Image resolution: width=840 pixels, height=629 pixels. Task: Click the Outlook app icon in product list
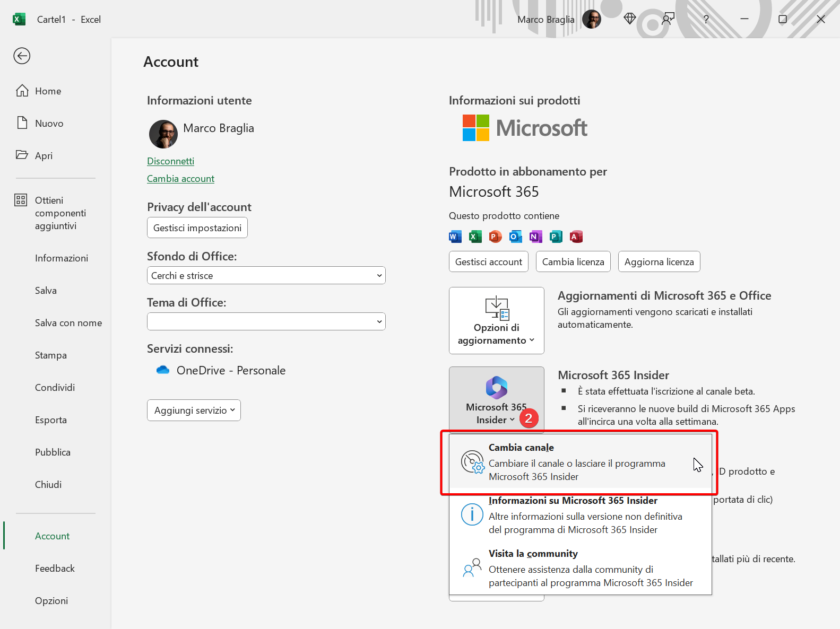click(515, 237)
